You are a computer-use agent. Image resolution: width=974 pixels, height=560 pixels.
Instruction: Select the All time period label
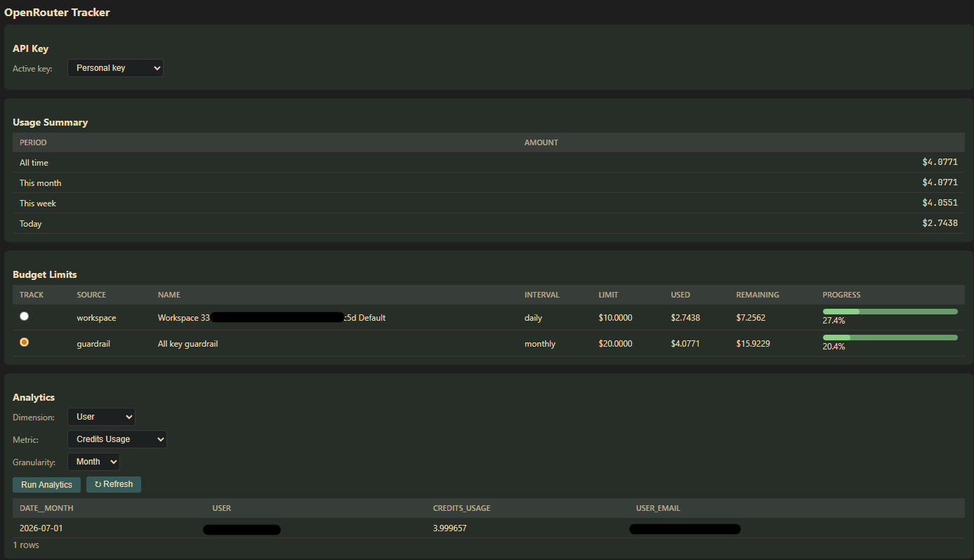34,163
